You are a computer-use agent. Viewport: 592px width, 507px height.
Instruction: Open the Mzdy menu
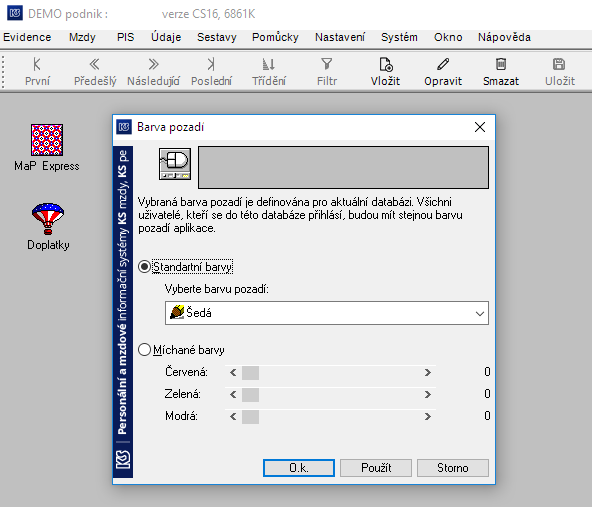click(82, 37)
